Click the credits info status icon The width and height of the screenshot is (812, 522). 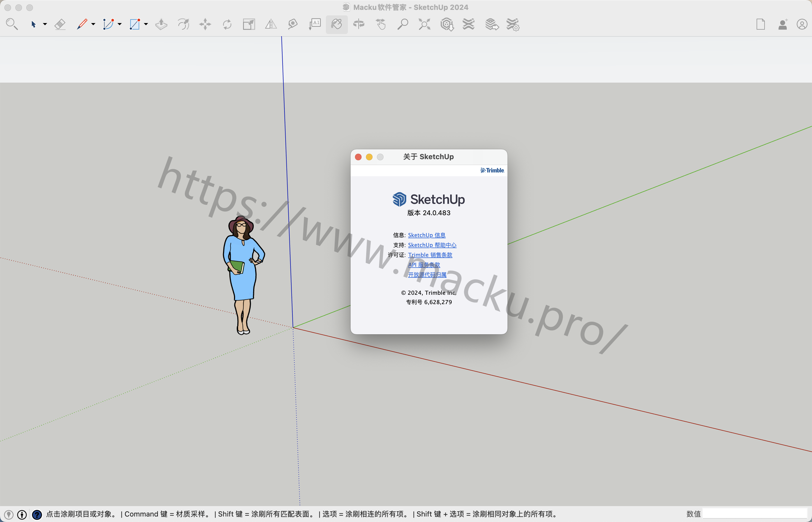tap(22, 514)
